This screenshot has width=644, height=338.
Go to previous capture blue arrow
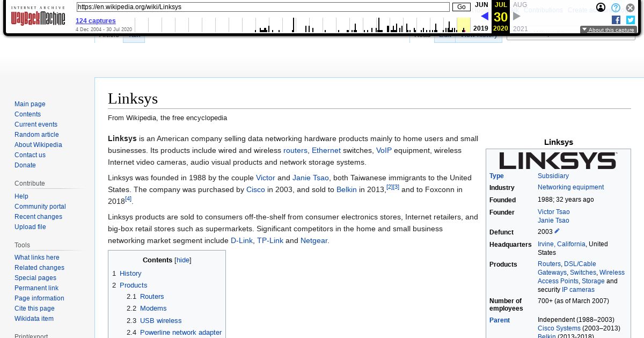click(x=485, y=17)
